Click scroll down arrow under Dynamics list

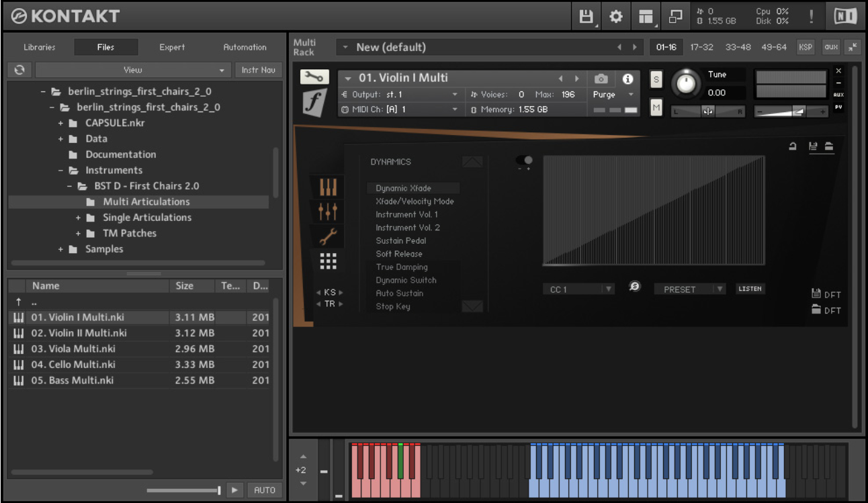pyautogui.click(x=472, y=306)
